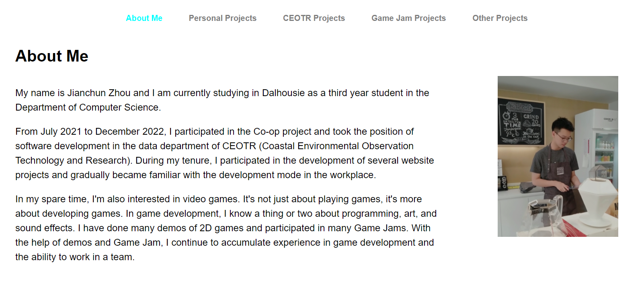Click the paragraph starting 'My name is Jianchun'

click(x=222, y=100)
